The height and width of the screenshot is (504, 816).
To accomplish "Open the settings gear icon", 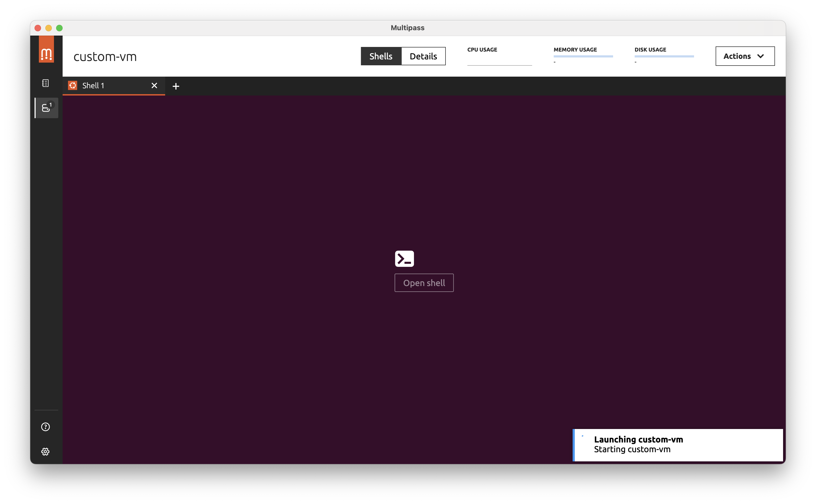I will click(x=46, y=452).
